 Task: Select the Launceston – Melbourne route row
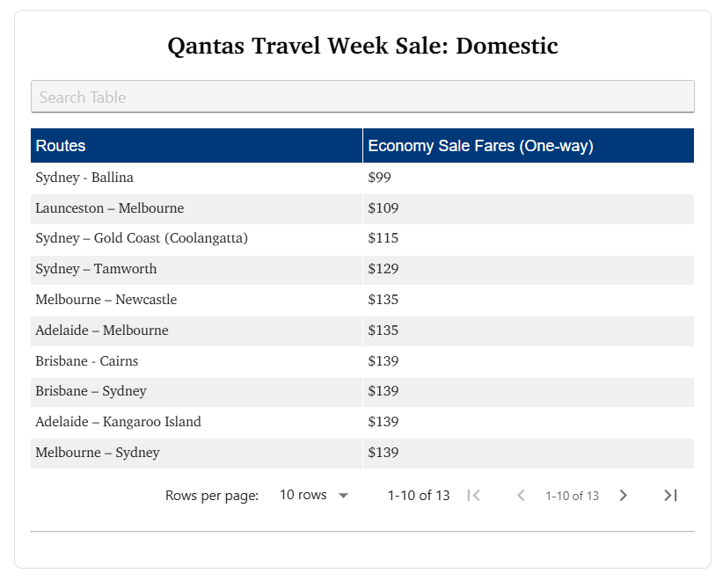(110, 208)
